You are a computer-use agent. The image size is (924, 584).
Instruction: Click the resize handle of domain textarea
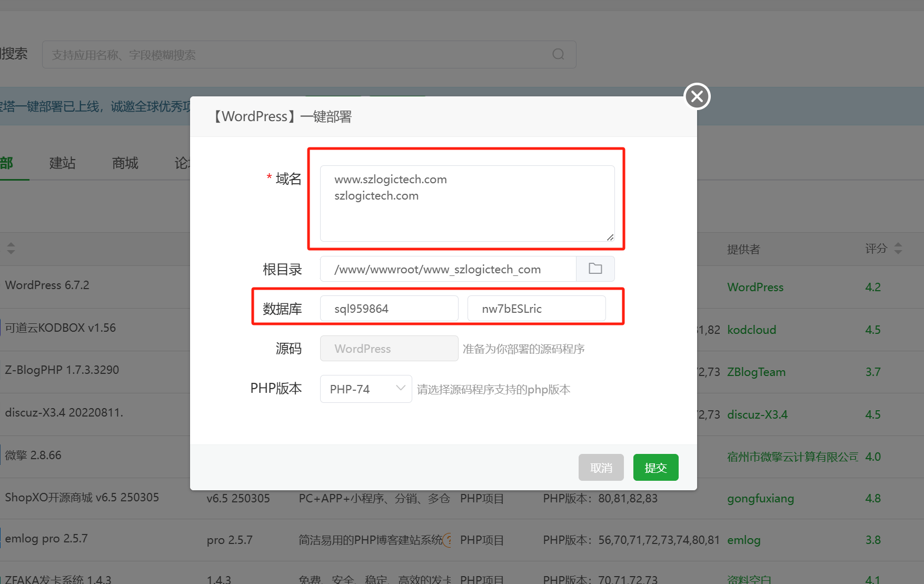pos(610,237)
